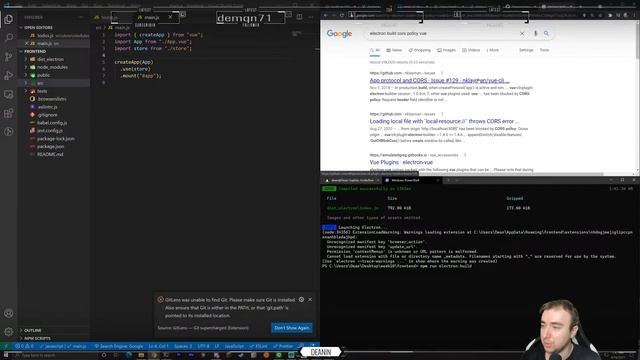Click Prettier status bar item
Viewport: 640px width, 360px height.
283,346
